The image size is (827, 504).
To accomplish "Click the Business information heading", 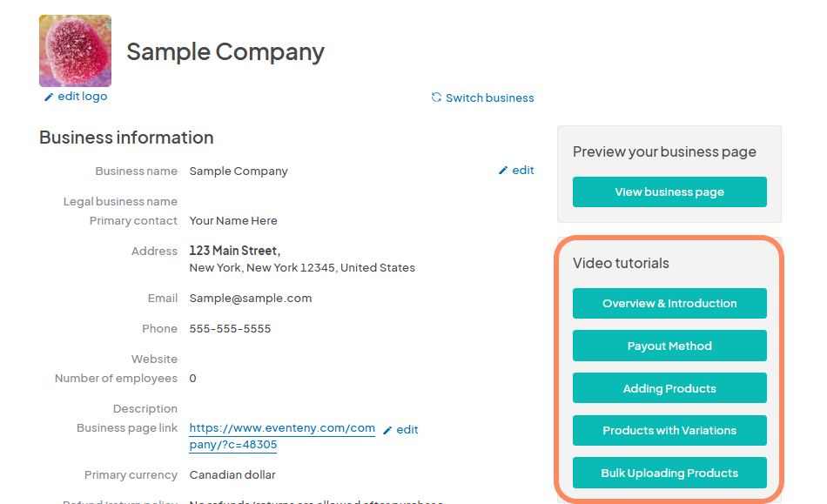I will coord(125,138).
